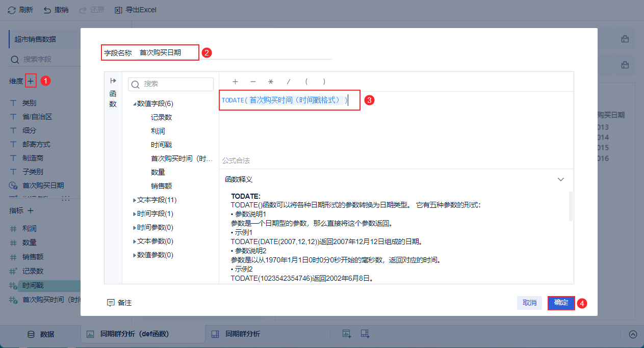Insert the minus operator into formula

[253, 82]
